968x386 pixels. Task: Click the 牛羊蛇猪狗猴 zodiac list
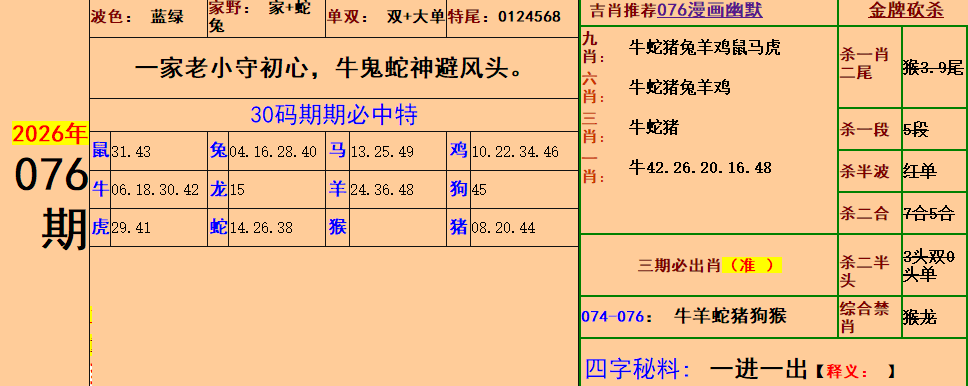click(730, 316)
